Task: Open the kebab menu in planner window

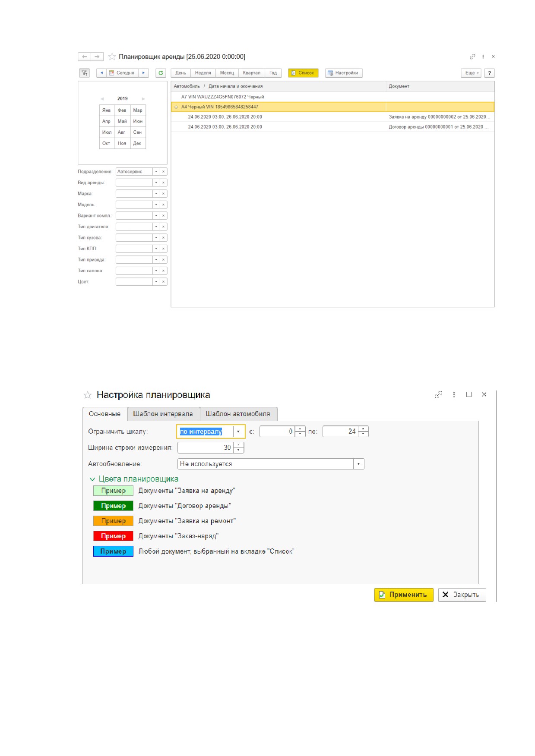Action: coord(483,57)
